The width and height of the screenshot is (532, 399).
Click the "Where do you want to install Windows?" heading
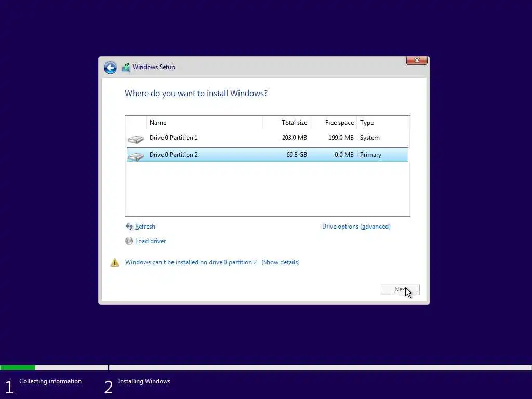tap(196, 94)
